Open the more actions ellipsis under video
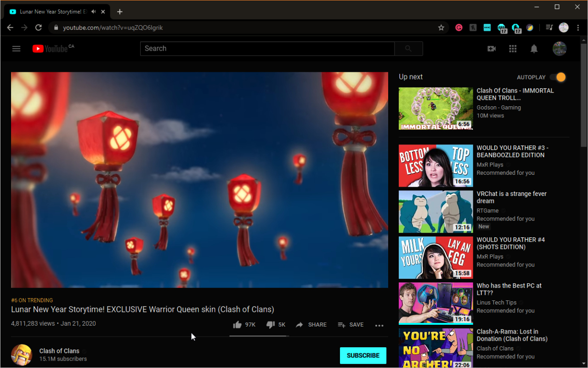This screenshot has height=368, width=588. [x=379, y=325]
